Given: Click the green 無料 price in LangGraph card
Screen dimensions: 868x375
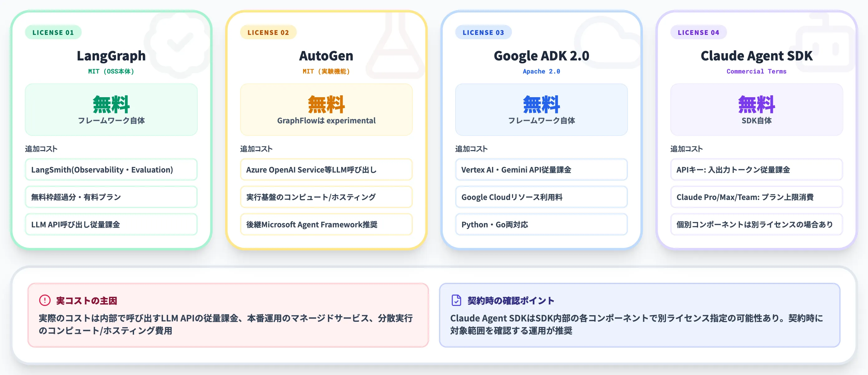Looking at the screenshot, I should (x=111, y=104).
